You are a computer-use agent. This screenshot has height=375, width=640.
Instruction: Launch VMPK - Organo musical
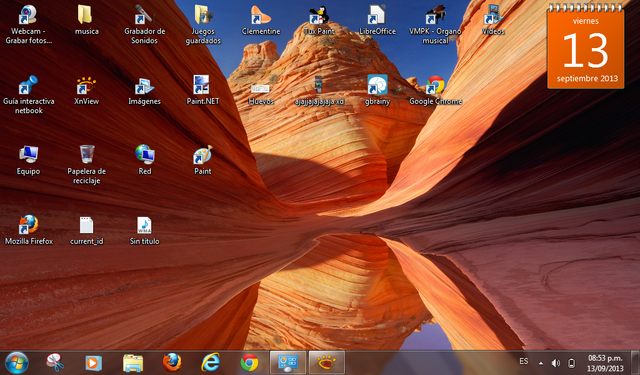pos(435,24)
